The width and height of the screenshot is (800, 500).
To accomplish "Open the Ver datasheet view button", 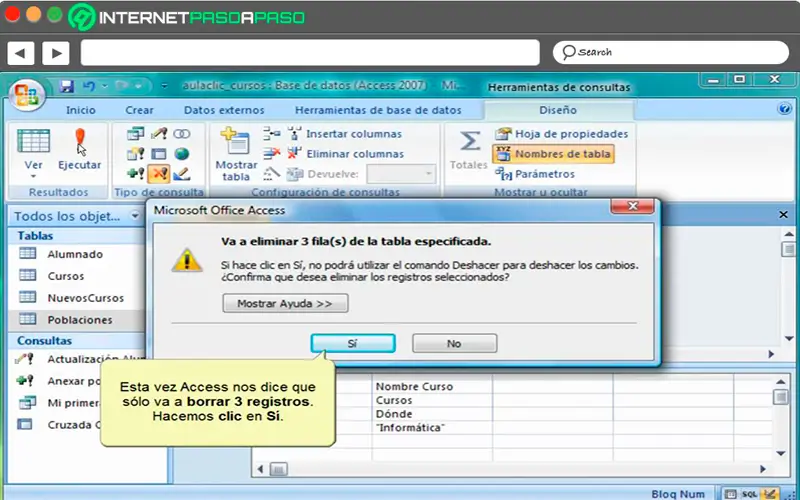I will click(x=33, y=150).
